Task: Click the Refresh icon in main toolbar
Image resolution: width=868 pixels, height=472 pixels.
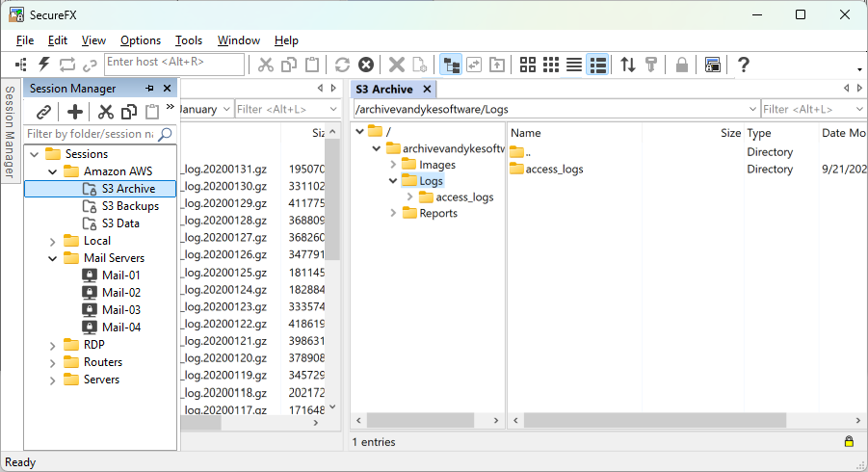Action: coord(342,65)
